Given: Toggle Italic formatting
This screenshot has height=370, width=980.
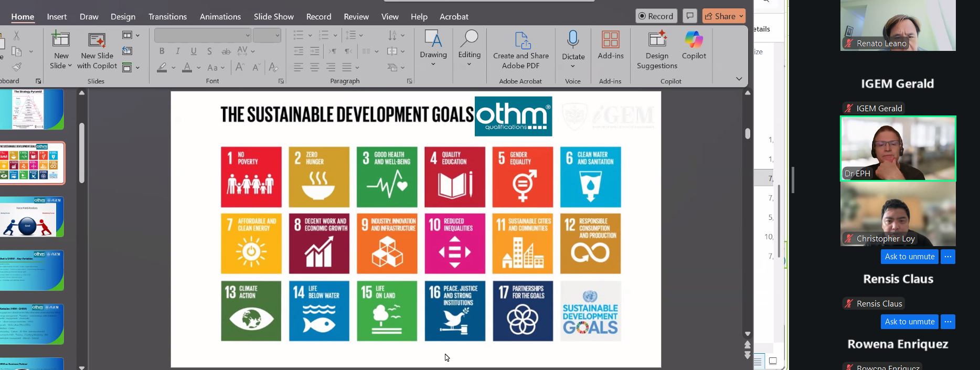Looking at the screenshot, I should (x=178, y=51).
